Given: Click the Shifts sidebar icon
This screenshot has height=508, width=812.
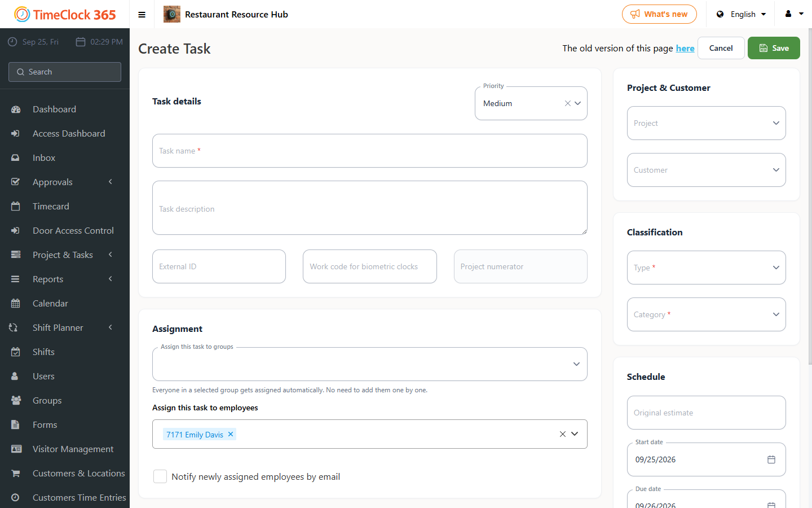Looking at the screenshot, I should click(16, 352).
